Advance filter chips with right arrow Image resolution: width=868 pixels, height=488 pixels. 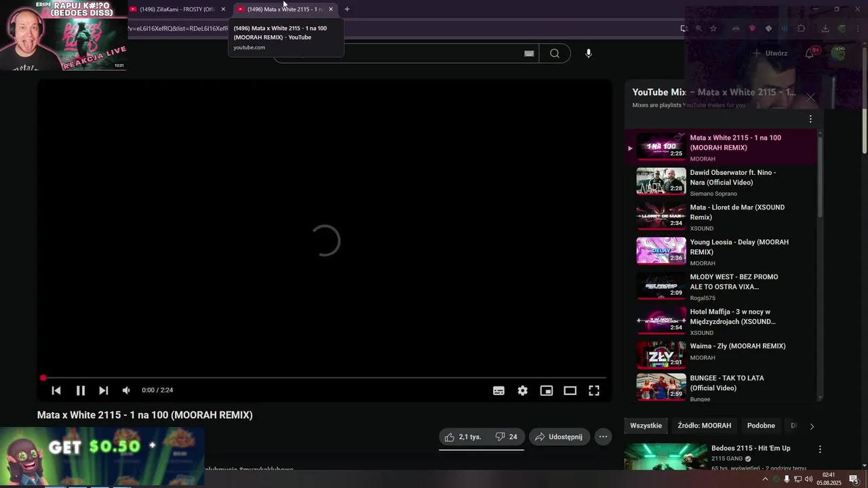812,426
